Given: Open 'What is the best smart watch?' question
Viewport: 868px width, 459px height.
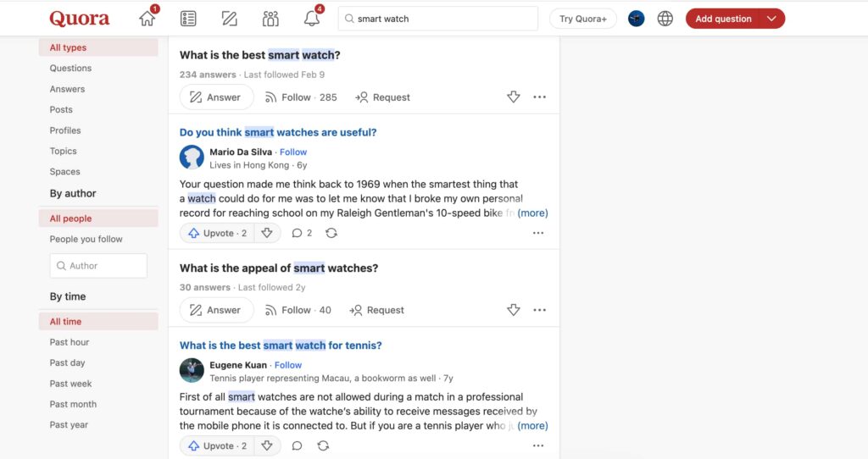Looking at the screenshot, I should tap(259, 55).
